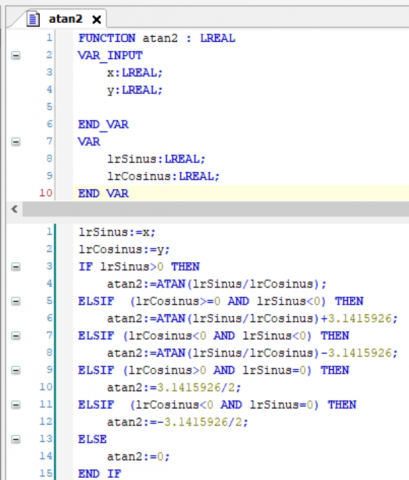The image size is (409, 480).
Task: Select the atan2 tab label
Action: 66,19
